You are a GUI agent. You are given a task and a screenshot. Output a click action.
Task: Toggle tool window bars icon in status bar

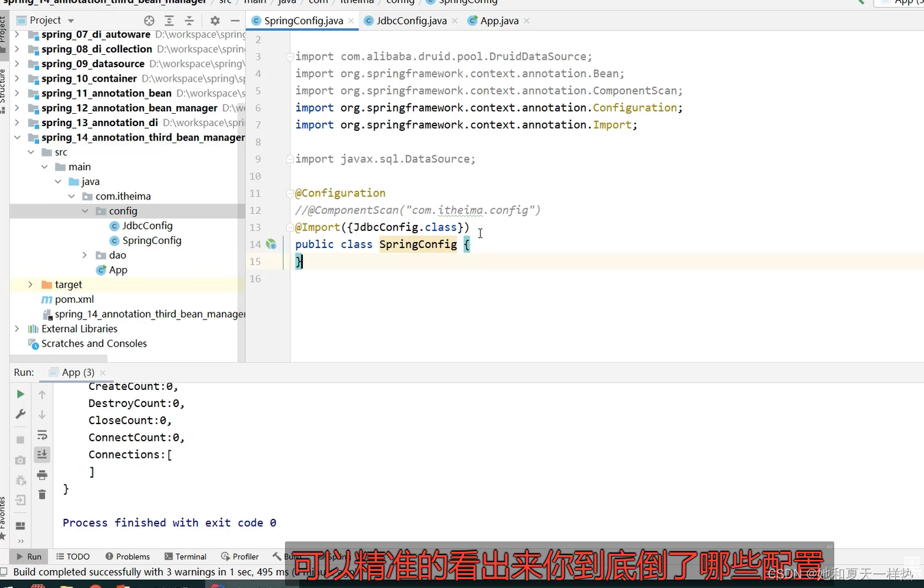point(5,572)
